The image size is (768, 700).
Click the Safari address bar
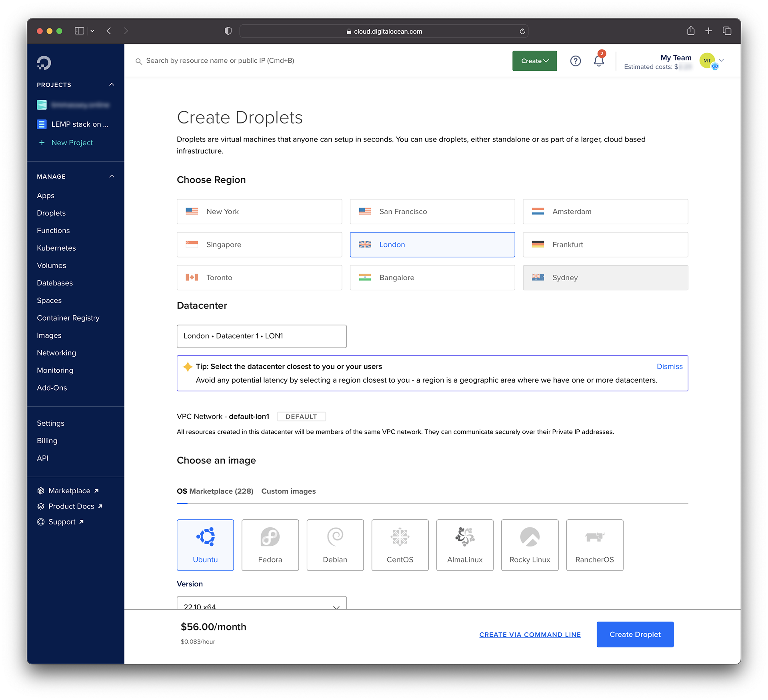pos(384,31)
